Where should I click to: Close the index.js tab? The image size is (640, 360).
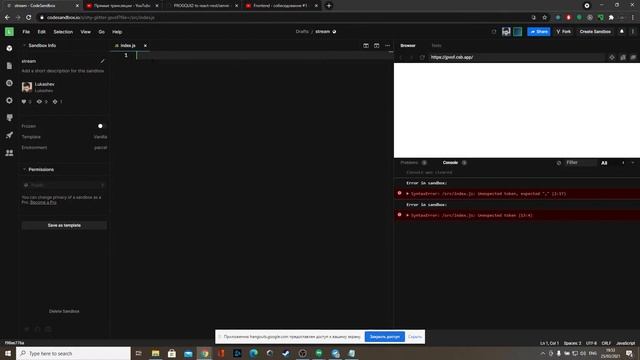point(145,46)
